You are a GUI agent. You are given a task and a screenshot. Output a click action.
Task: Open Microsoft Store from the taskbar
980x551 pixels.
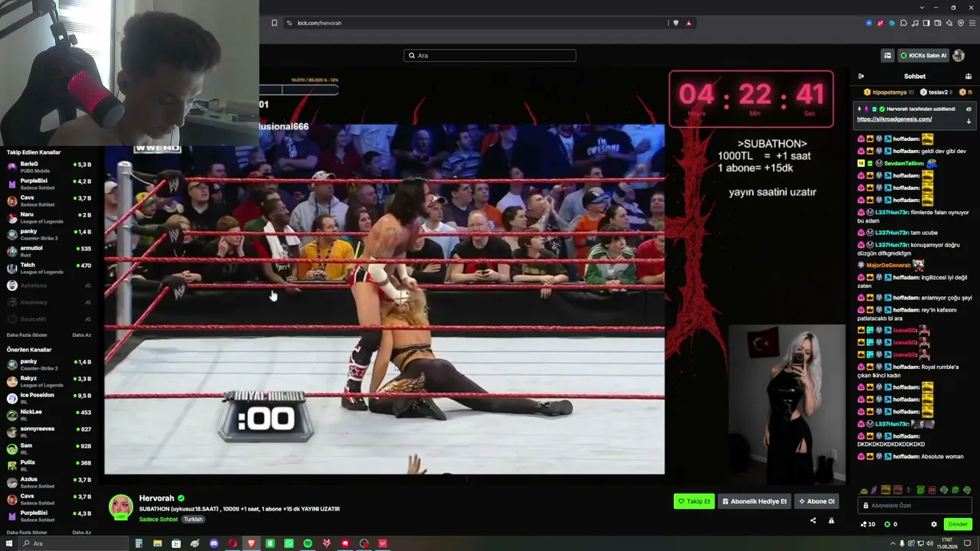(x=176, y=543)
